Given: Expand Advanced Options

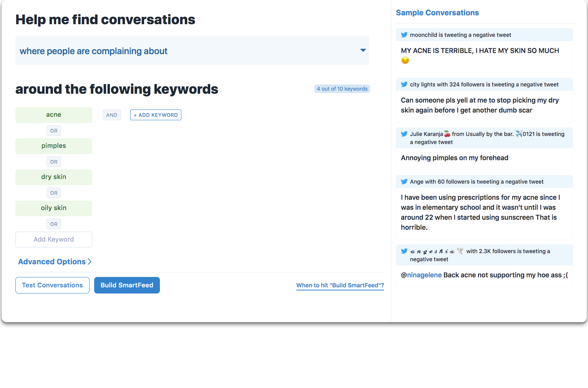Looking at the screenshot, I should click(55, 262).
